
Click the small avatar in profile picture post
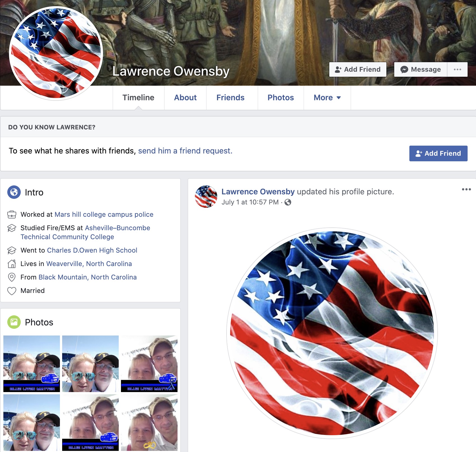tap(206, 197)
